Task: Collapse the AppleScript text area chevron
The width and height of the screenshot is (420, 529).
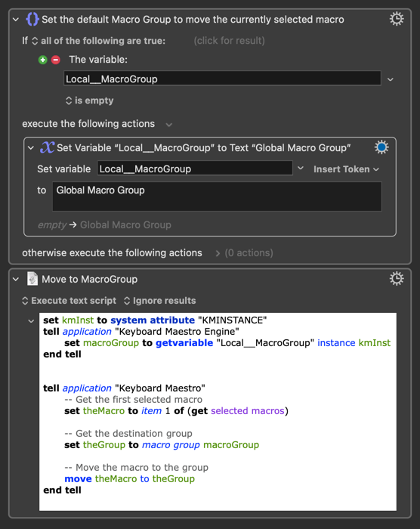Action: [x=31, y=321]
